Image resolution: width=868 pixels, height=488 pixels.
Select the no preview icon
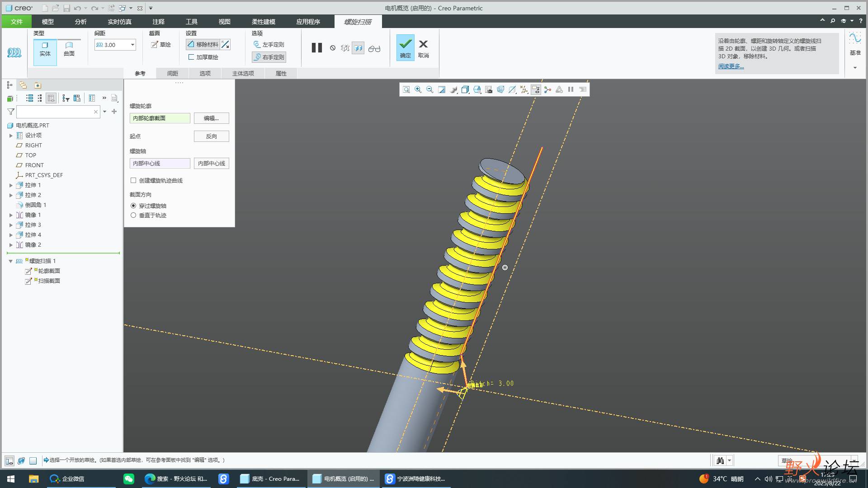pos(333,48)
